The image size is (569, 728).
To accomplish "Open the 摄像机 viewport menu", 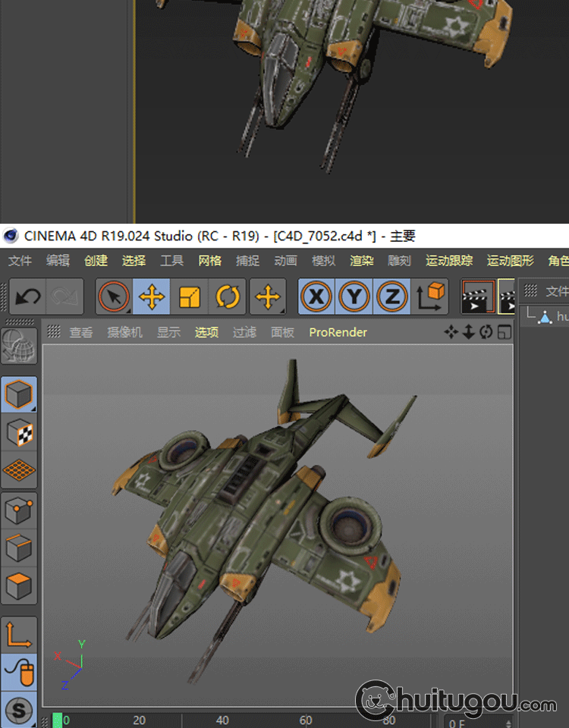I will pyautogui.click(x=124, y=332).
